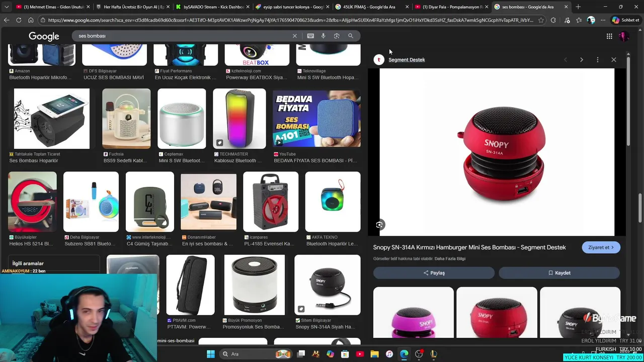Viewport: 644px width, 362px height.
Task: Open Büyükalpler Helios HS 5214 thumbnail
Action: (32, 202)
